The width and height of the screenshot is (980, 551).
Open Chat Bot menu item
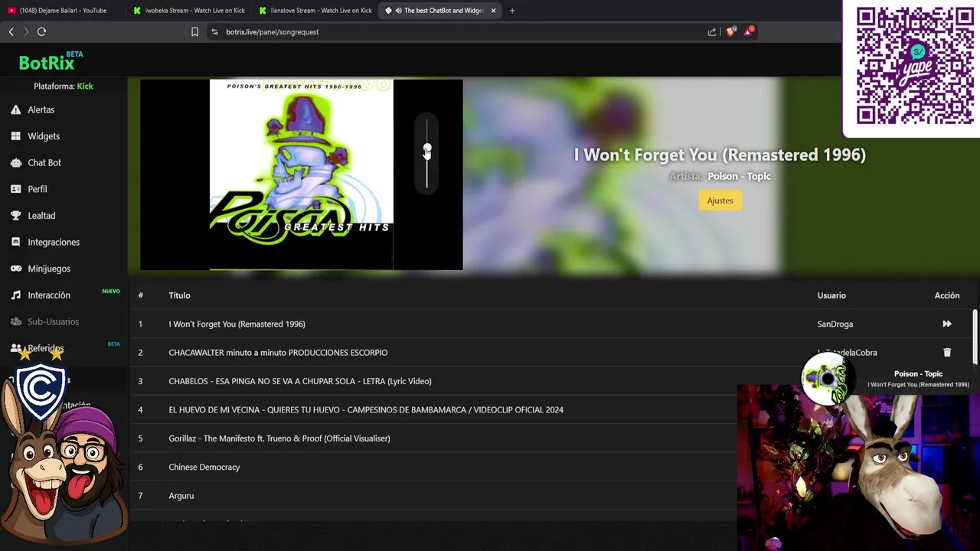click(44, 163)
